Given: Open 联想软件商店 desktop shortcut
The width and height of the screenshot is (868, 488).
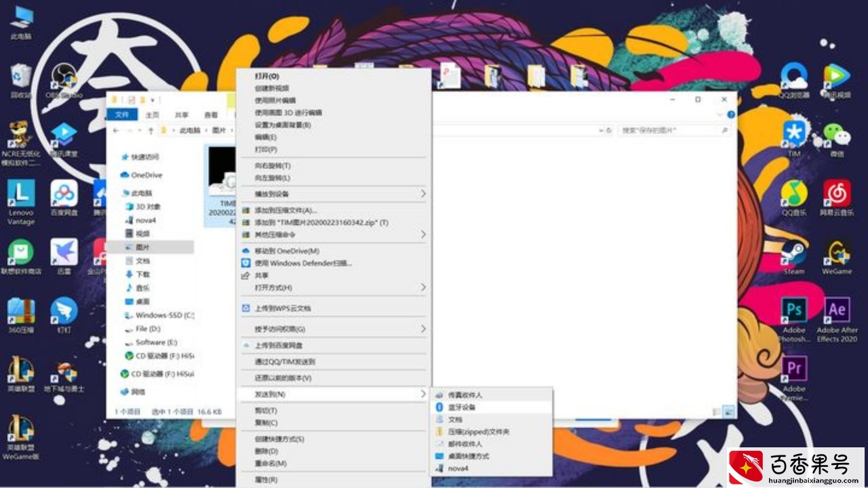Looking at the screenshot, I should pyautogui.click(x=21, y=256).
